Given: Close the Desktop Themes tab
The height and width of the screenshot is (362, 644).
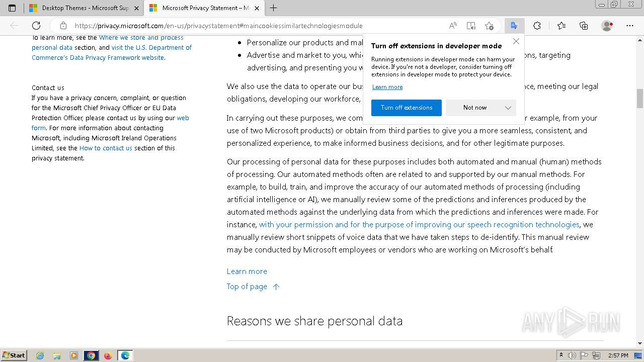Looking at the screenshot, I should pos(136,8).
